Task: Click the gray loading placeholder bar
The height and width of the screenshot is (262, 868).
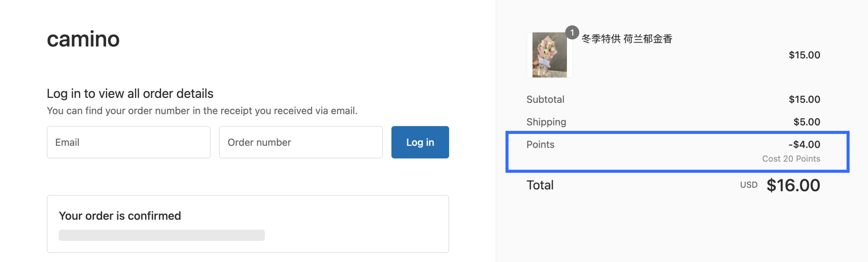Action: click(x=161, y=235)
